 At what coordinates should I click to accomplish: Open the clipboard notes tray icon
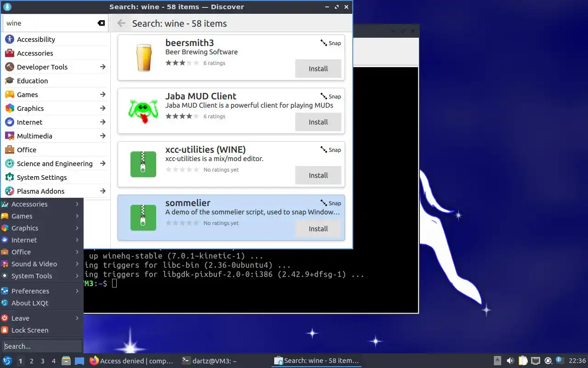(x=523, y=361)
